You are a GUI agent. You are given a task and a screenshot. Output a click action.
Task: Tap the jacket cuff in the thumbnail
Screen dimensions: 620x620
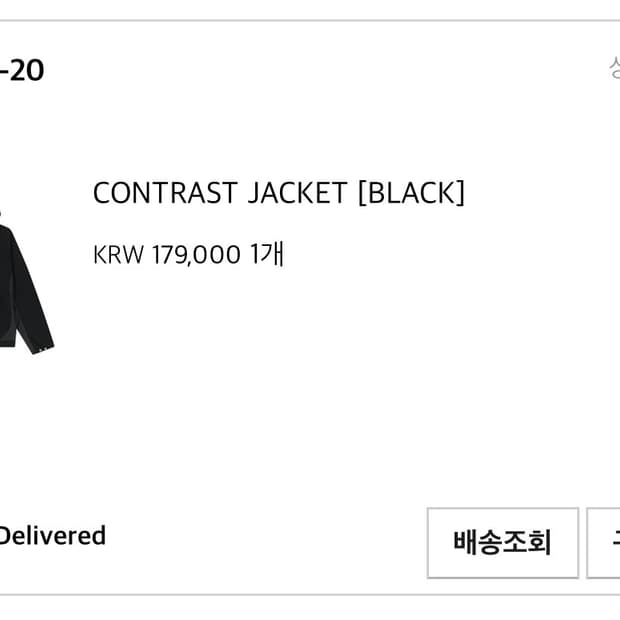(43, 348)
